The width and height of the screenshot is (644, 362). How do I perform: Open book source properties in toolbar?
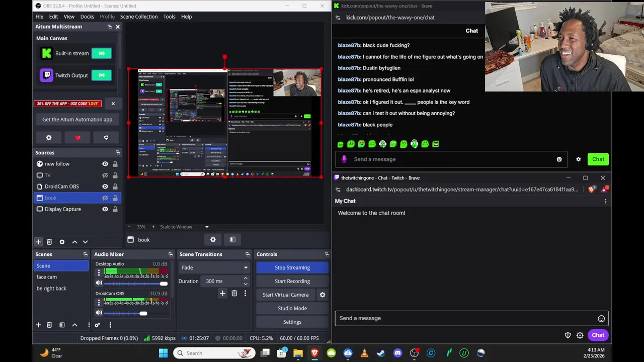(x=213, y=240)
